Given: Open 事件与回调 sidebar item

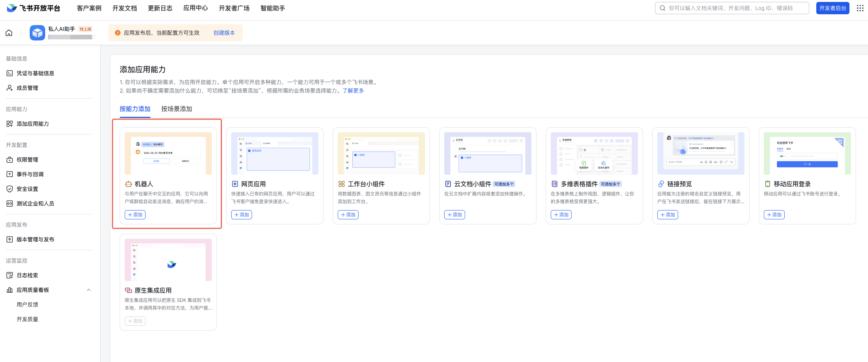Looking at the screenshot, I should (x=30, y=174).
